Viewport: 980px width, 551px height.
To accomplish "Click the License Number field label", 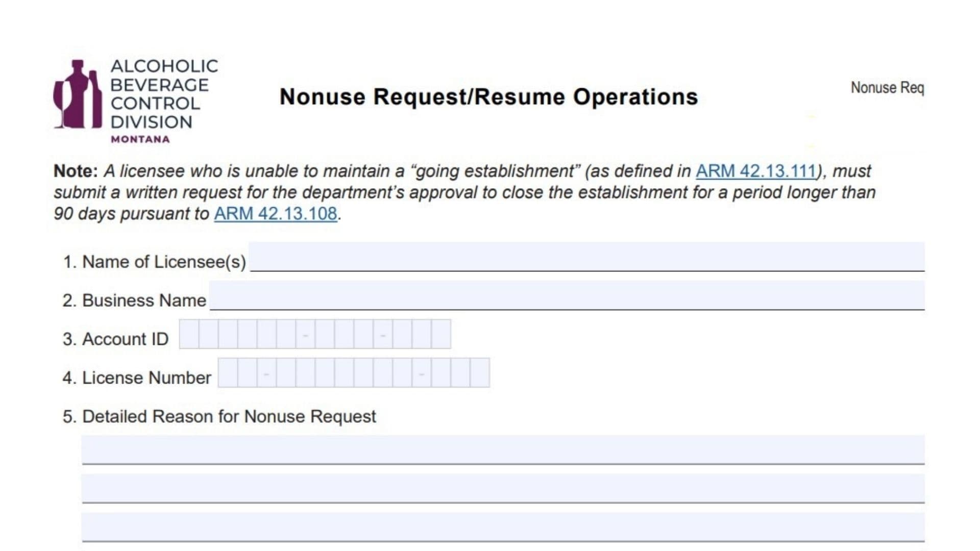I will (137, 378).
